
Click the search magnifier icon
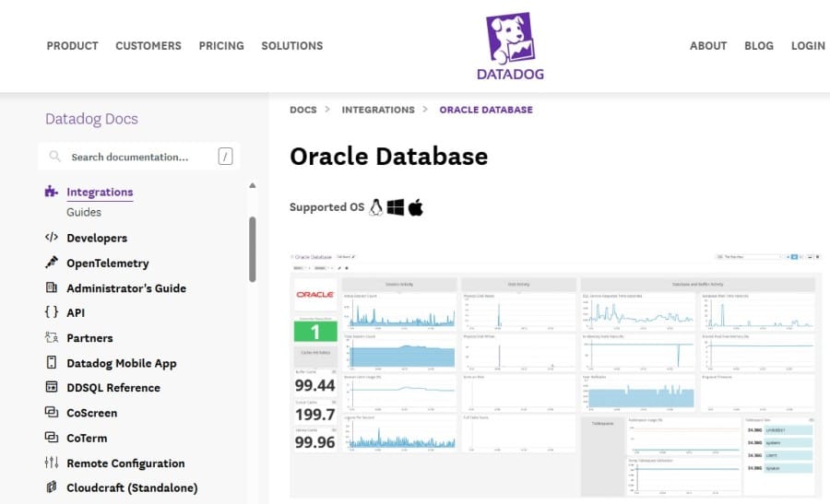click(x=55, y=157)
